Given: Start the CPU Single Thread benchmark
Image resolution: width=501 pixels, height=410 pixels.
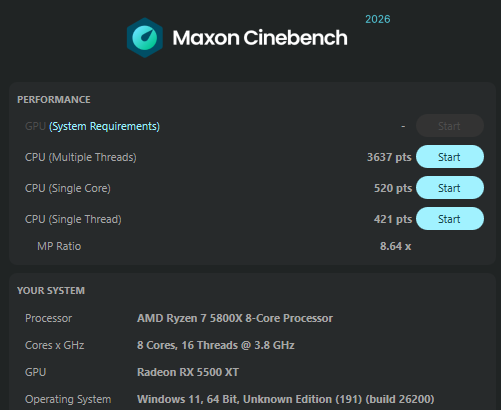Looking at the screenshot, I should (x=450, y=219).
